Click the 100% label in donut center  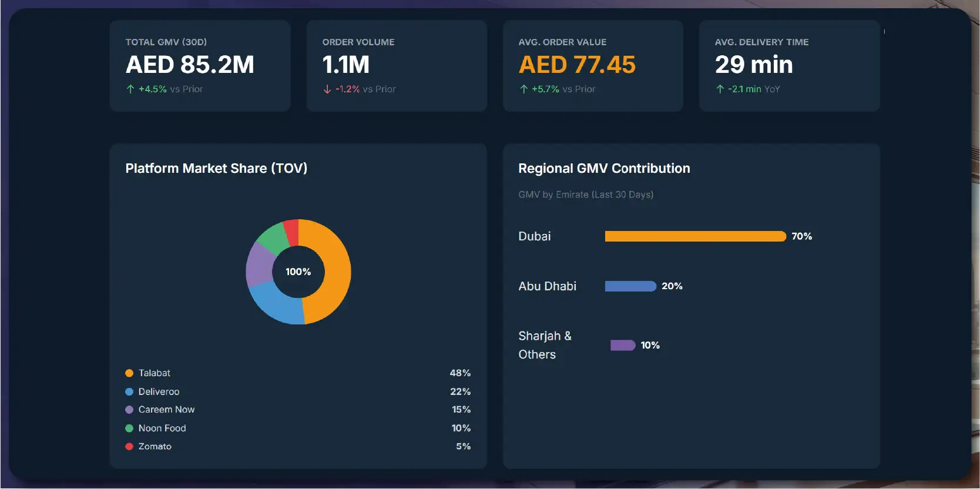point(298,272)
